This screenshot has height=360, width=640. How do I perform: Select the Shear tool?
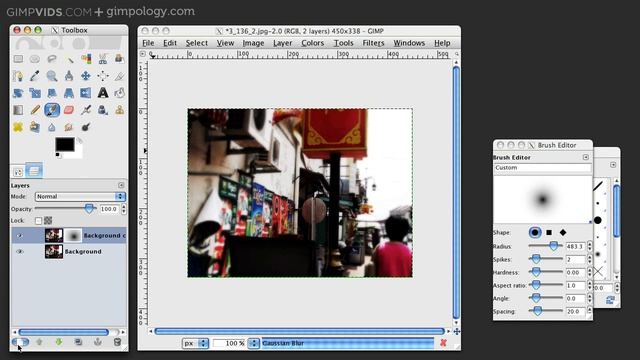pyautogui.click(x=52, y=93)
